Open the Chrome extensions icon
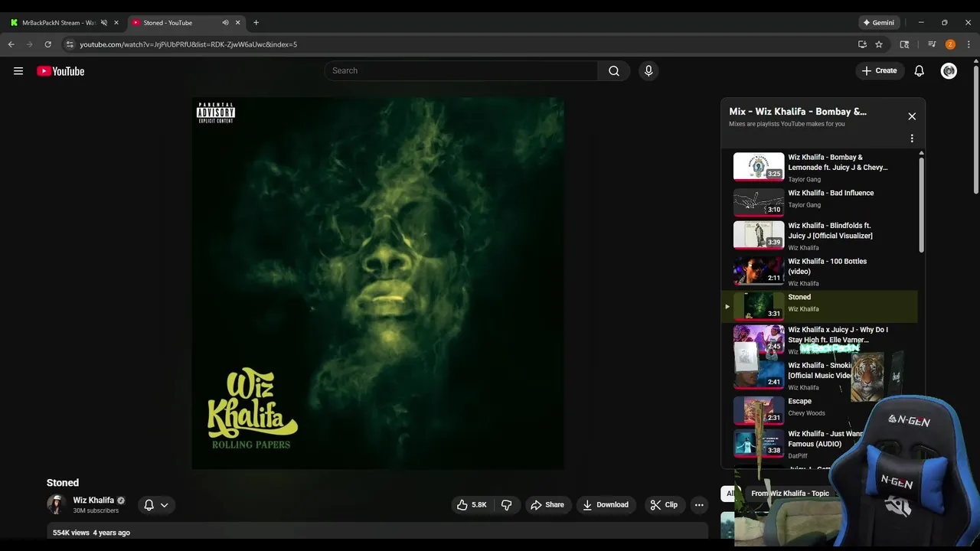980x551 pixels. point(904,44)
